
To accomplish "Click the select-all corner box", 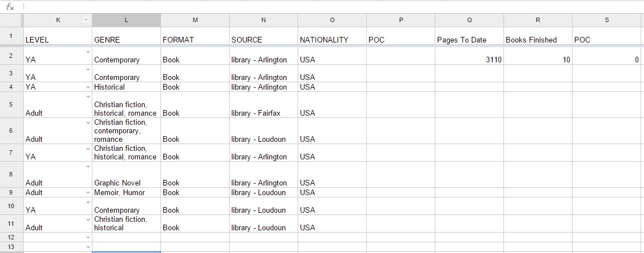I will 11,20.
